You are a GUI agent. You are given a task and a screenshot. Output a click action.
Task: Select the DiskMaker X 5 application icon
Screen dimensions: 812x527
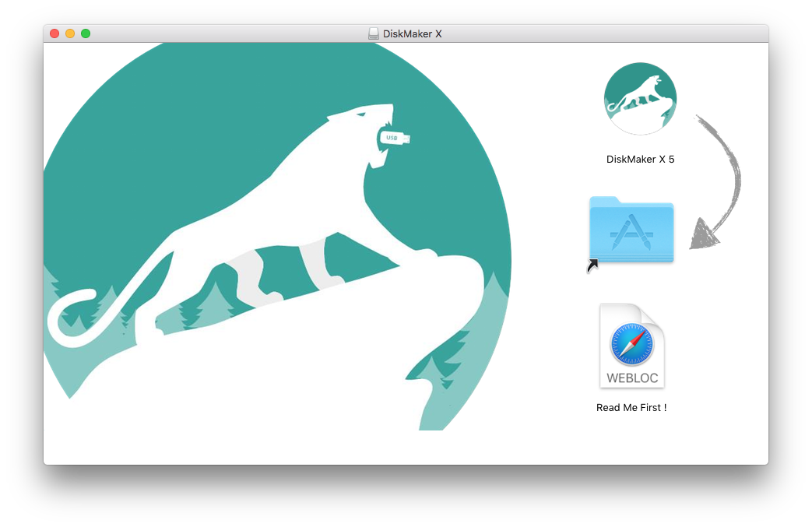tap(640, 98)
